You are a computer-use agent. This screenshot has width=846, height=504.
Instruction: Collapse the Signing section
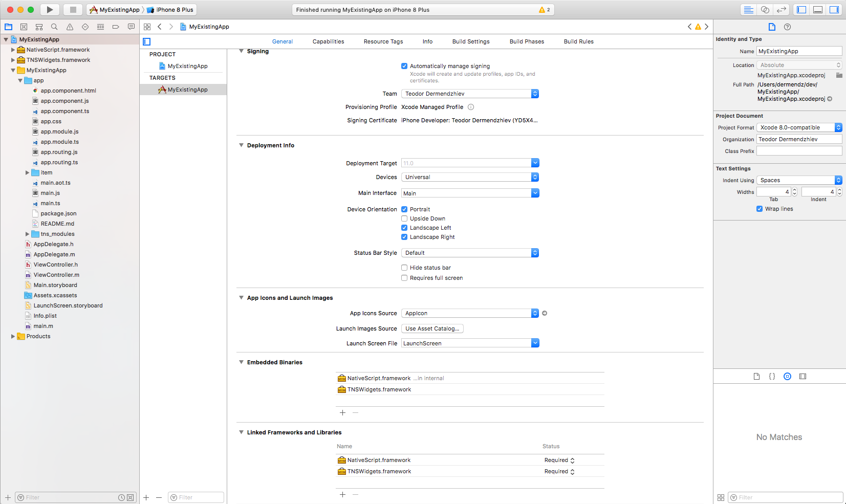pos(241,51)
